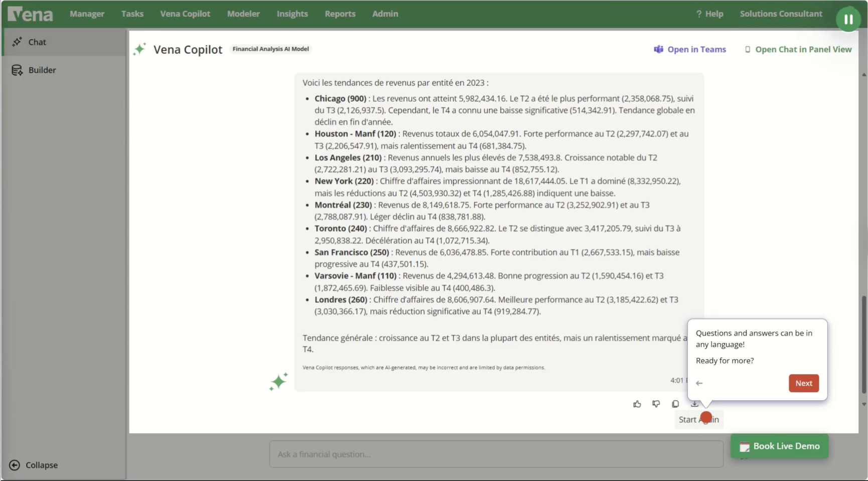Open the Modeler menu
The height and width of the screenshot is (481, 868).
[243, 14]
